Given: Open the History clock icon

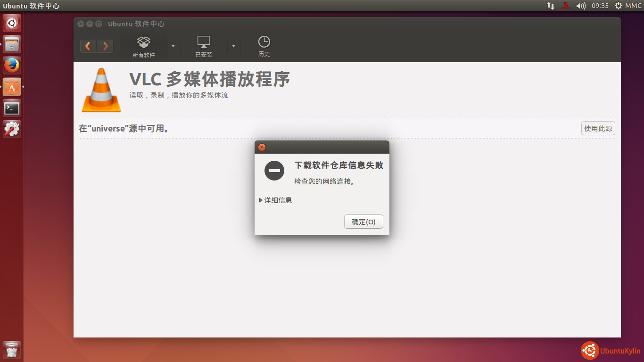Looking at the screenshot, I should click(x=264, y=42).
